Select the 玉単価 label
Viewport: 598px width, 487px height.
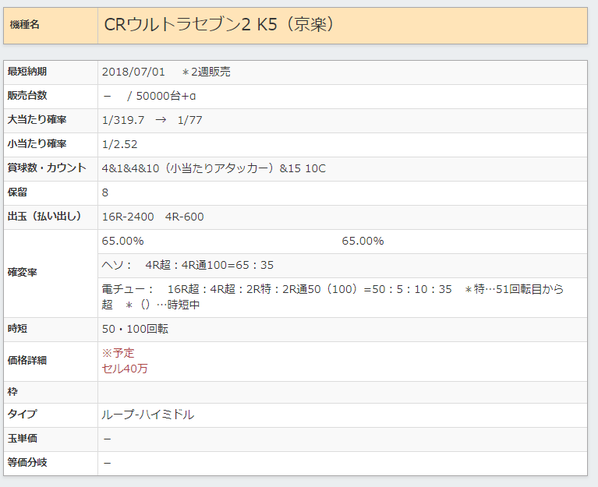click(x=22, y=438)
